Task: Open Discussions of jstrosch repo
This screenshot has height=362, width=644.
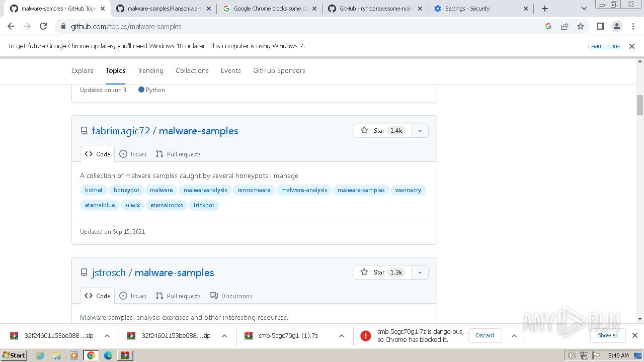Action: click(231, 296)
